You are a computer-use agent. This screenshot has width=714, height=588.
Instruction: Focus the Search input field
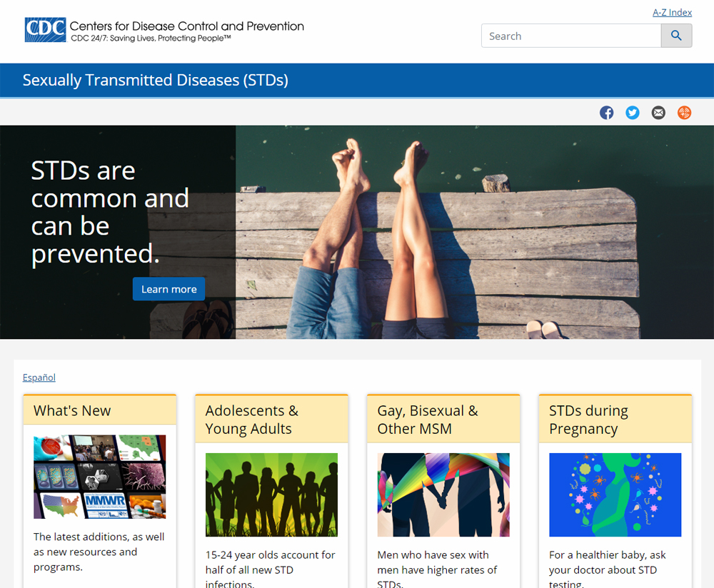pos(571,36)
